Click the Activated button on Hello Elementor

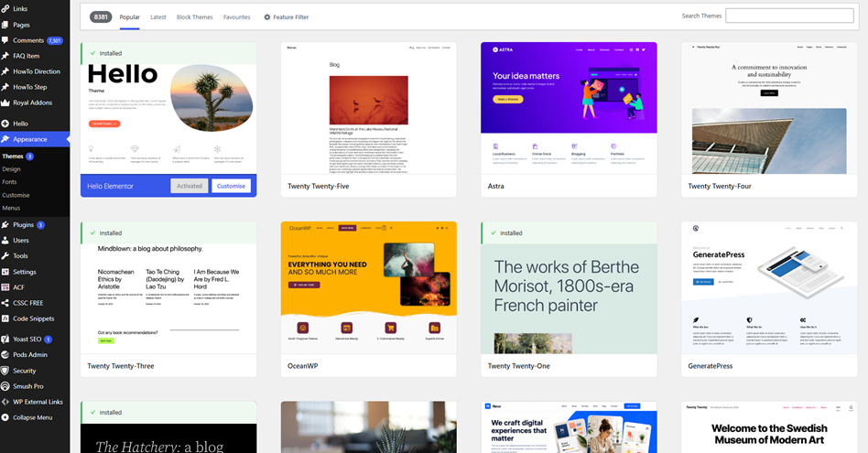coord(190,186)
